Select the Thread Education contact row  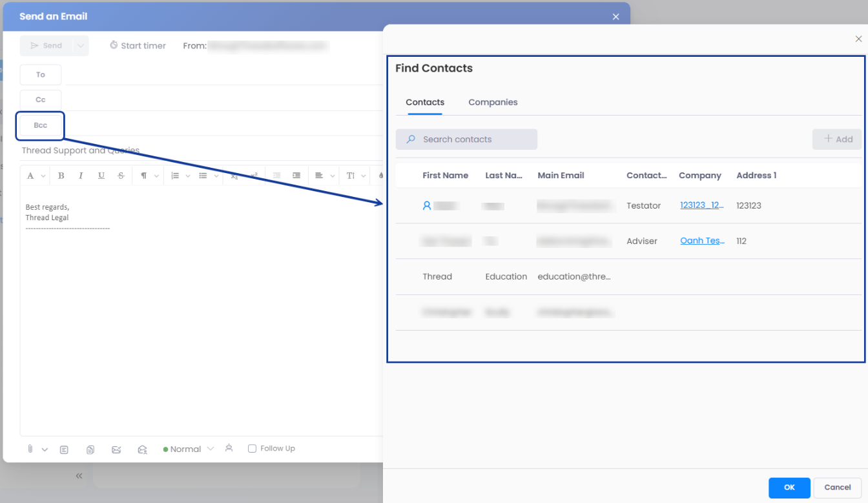point(517,277)
